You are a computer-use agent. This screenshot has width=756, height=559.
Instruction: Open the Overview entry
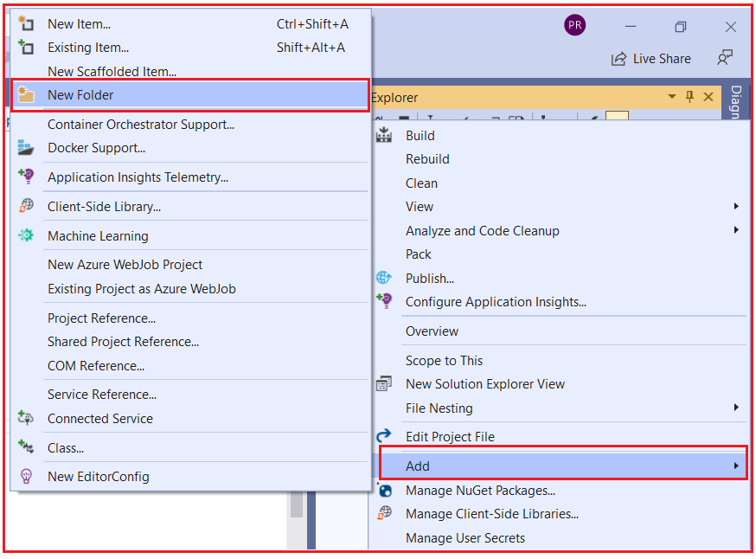coord(561,331)
